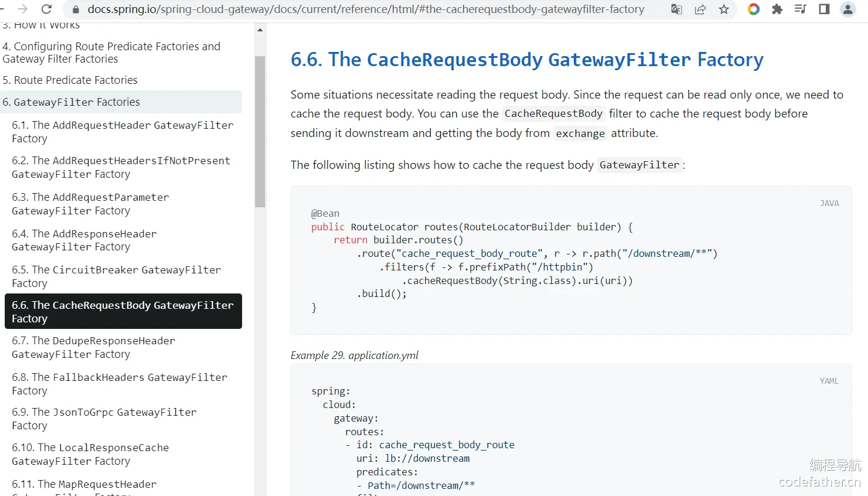Share this page via the share icon
The width and height of the screenshot is (868, 496).
point(700,9)
